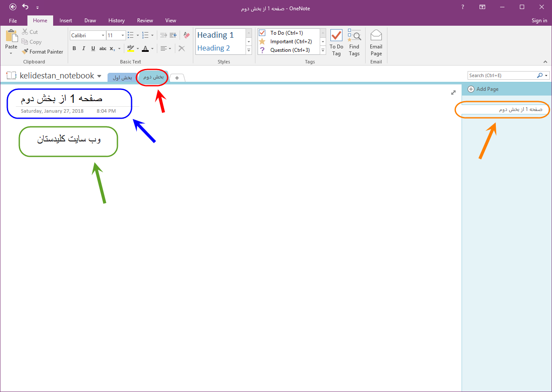Screen dimensions: 552x392
Task: Click the To Do Tag button
Action: click(x=336, y=42)
